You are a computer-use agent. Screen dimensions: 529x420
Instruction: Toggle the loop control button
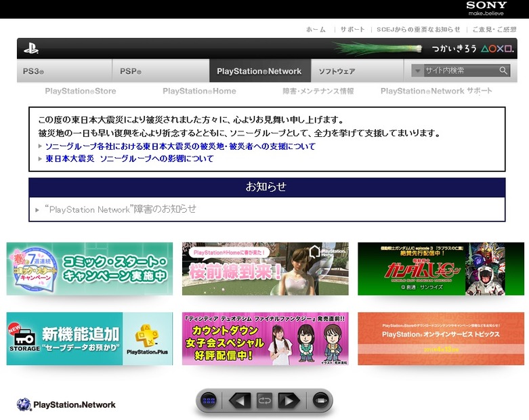click(264, 401)
